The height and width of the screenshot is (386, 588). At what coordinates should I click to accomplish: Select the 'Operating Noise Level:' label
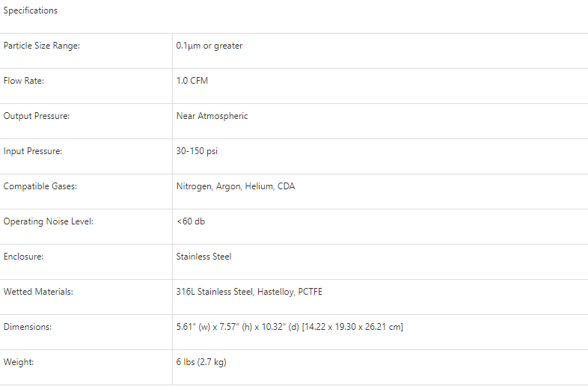(x=49, y=221)
